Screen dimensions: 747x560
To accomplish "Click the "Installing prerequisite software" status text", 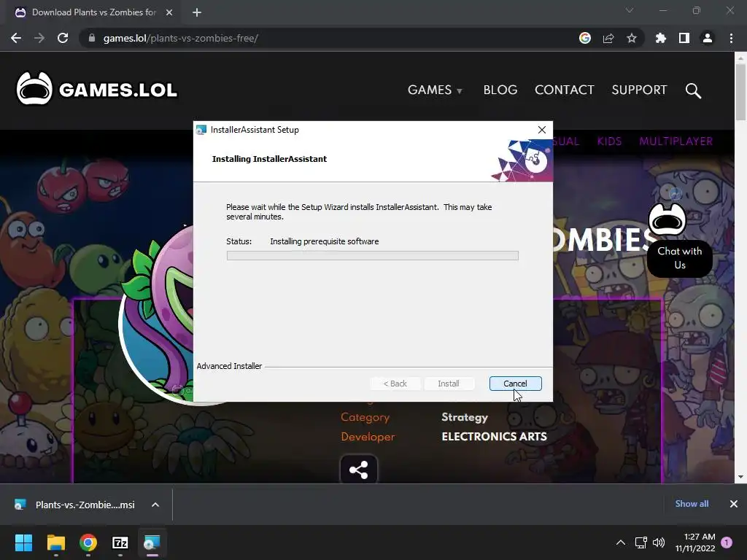I will click(325, 241).
